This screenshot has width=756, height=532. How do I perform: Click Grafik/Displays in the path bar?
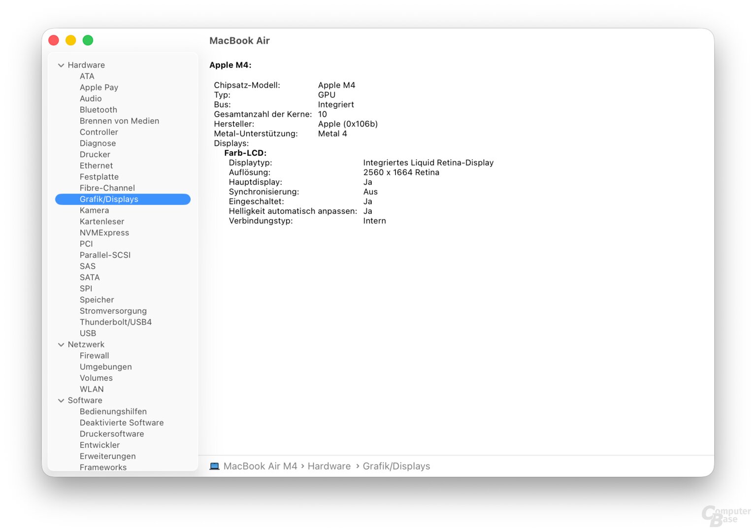point(396,466)
